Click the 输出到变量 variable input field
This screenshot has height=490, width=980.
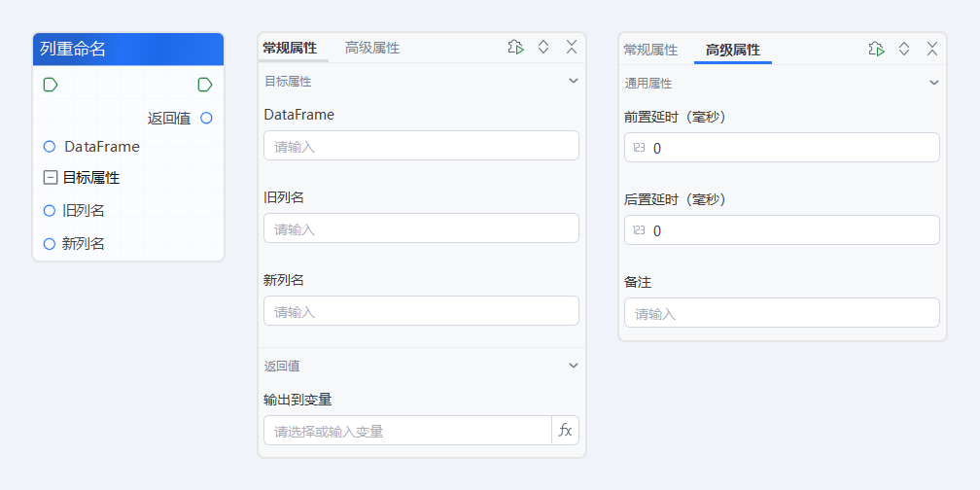407,431
